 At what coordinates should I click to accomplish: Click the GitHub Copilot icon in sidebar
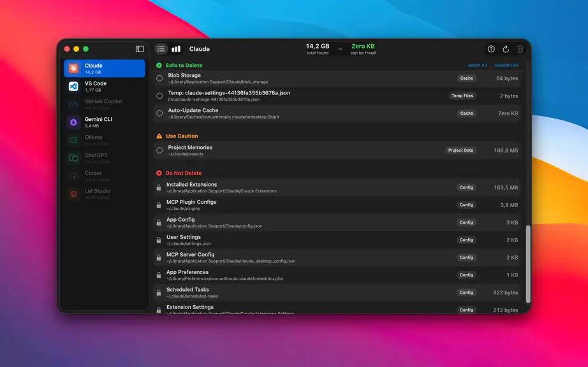click(73, 104)
